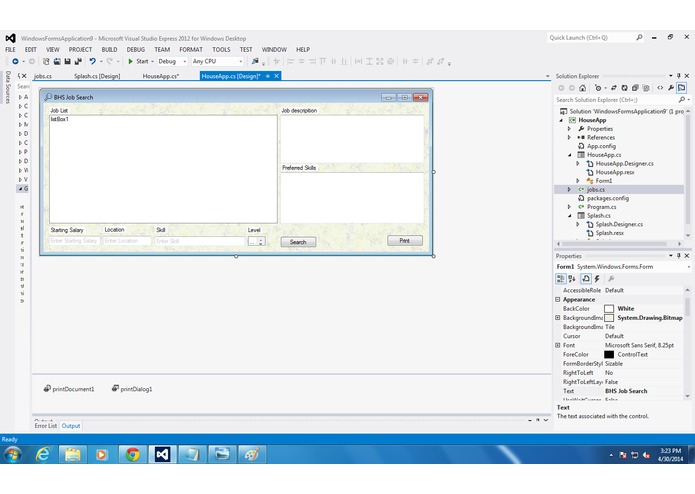Screen dimensions: 695x494
Task: Switch to the jobs.cs tab
Action: point(43,76)
